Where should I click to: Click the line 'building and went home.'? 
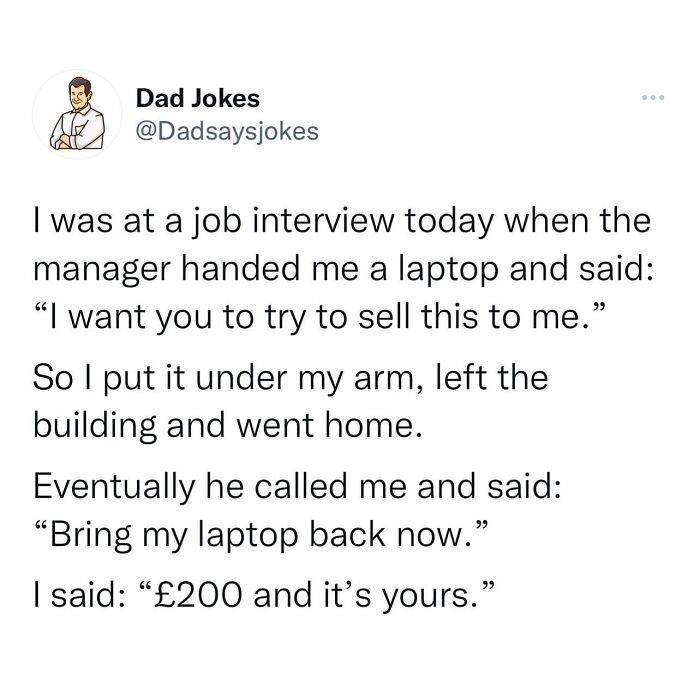[228, 426]
